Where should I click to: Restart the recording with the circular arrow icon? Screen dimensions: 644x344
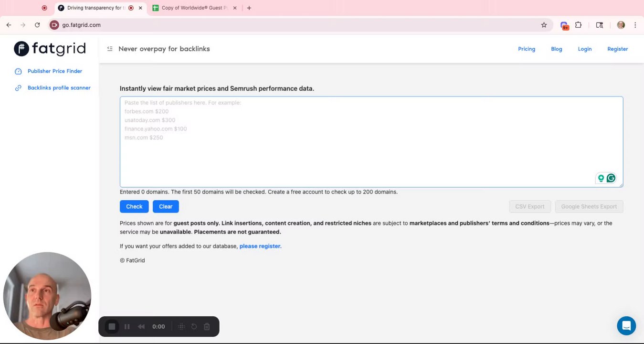194,327
